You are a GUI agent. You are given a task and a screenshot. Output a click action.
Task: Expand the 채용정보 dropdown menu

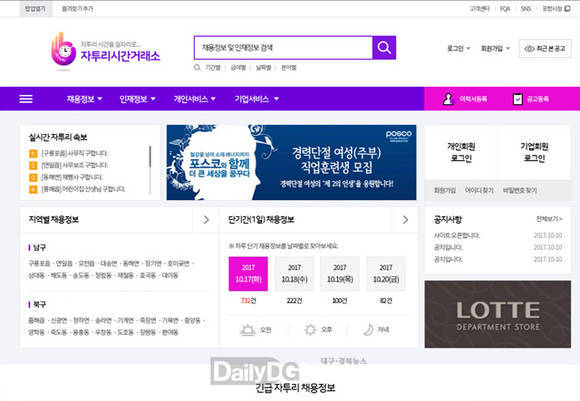click(x=84, y=99)
